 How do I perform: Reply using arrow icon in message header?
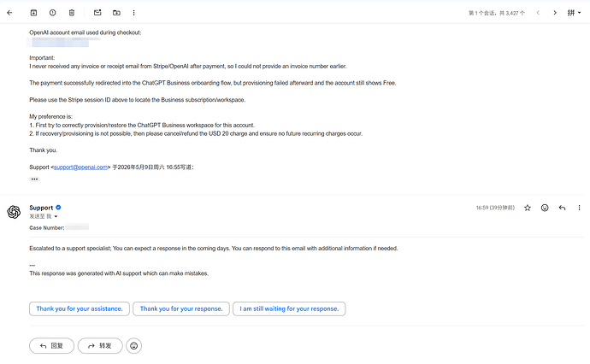click(x=562, y=208)
